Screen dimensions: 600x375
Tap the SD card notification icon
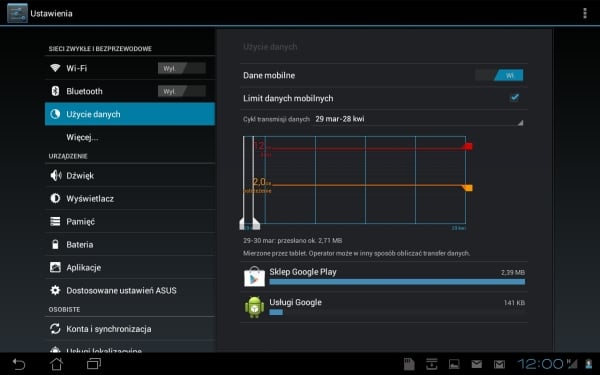[x=409, y=364]
